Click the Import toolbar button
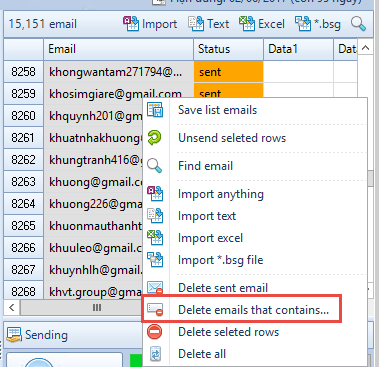379x367 pixels. [x=150, y=24]
